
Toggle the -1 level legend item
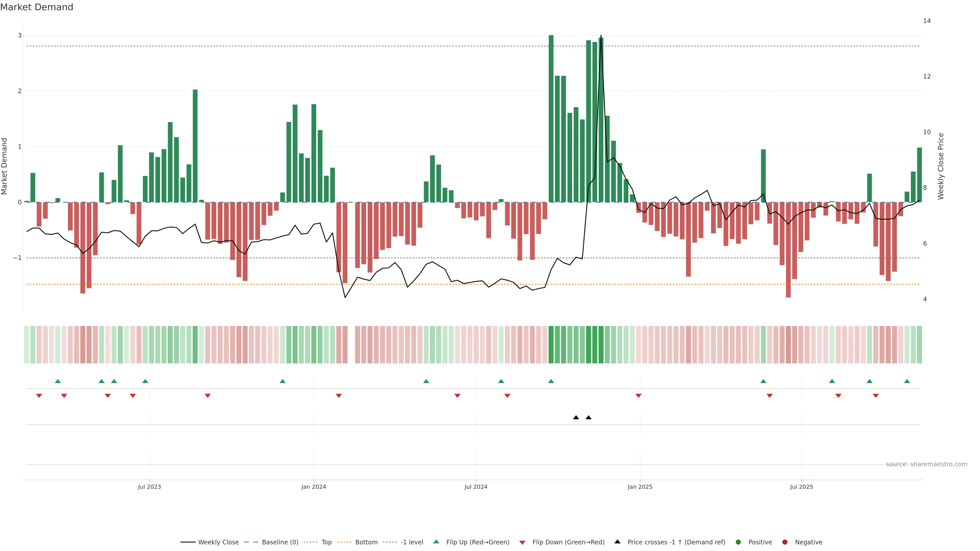click(x=412, y=542)
